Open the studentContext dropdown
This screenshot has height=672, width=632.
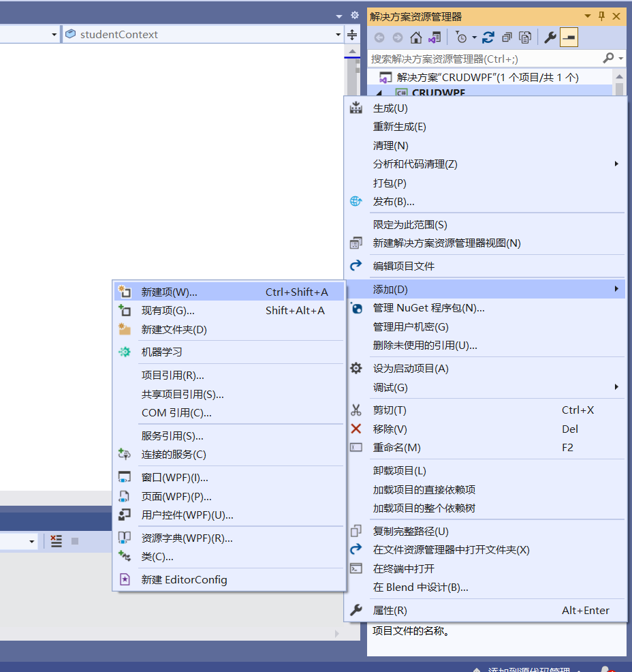338,33
